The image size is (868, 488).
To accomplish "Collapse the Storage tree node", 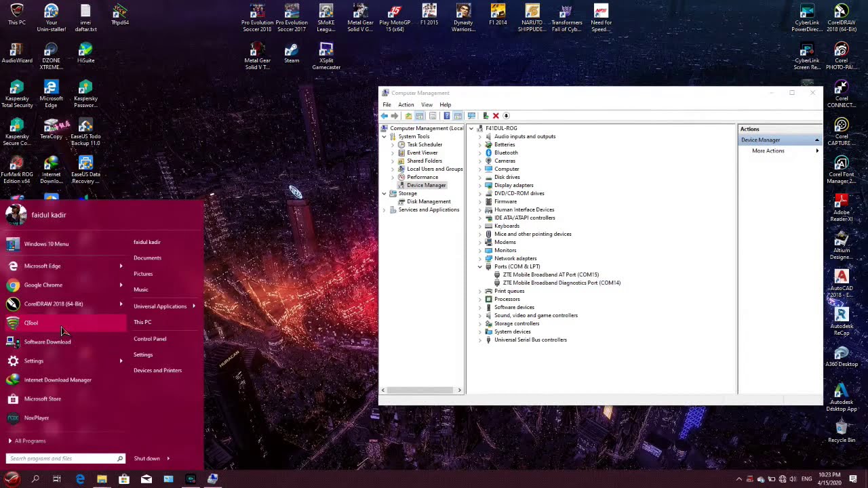I will tap(384, 193).
